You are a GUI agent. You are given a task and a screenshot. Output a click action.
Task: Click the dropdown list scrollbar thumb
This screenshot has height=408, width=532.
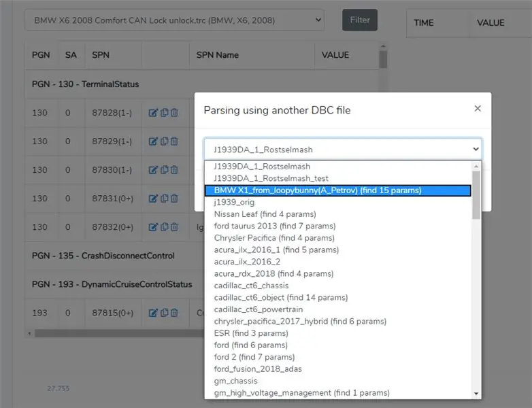point(476,194)
